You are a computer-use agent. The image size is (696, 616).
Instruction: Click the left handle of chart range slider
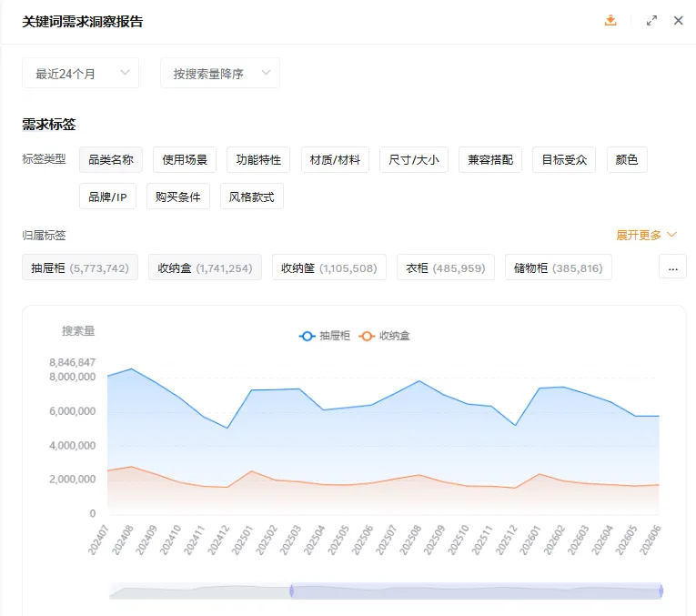click(x=292, y=591)
